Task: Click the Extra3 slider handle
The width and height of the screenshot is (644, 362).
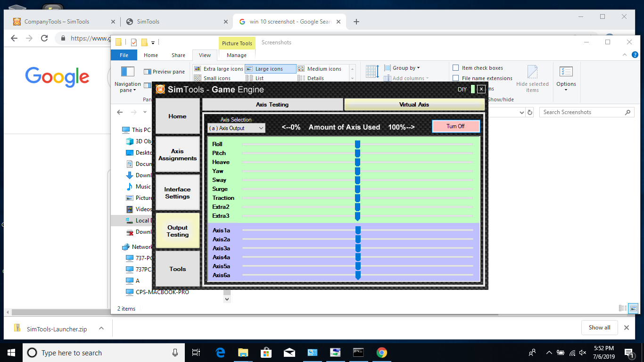Action: (x=357, y=216)
